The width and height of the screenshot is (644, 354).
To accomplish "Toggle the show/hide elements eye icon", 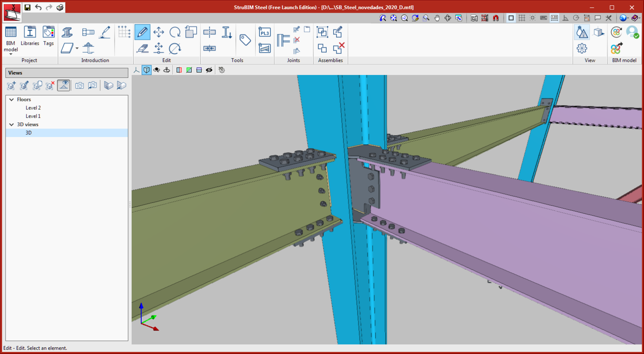I will (x=209, y=70).
